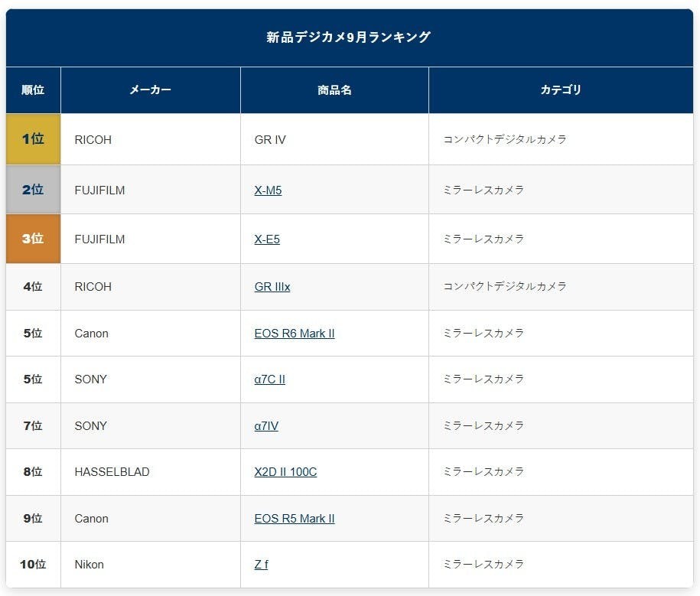
Task: Click ミラーレスカメラ in the X-E5 row
Action: pos(483,239)
